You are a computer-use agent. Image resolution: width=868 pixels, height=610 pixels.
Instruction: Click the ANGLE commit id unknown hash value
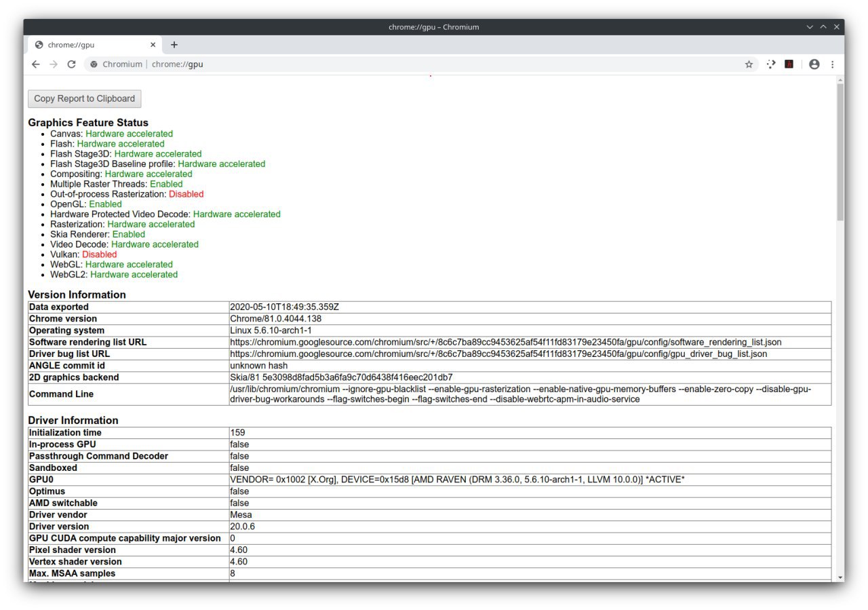point(258,366)
